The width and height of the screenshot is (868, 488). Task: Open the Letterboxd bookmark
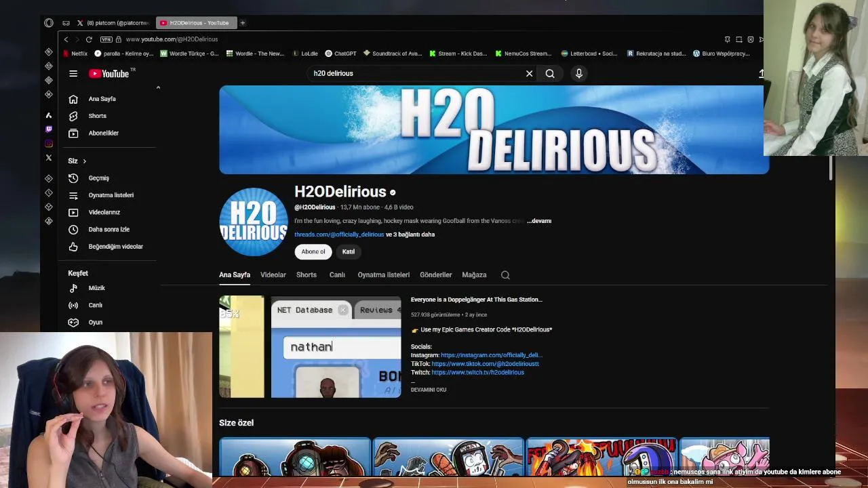[589, 54]
